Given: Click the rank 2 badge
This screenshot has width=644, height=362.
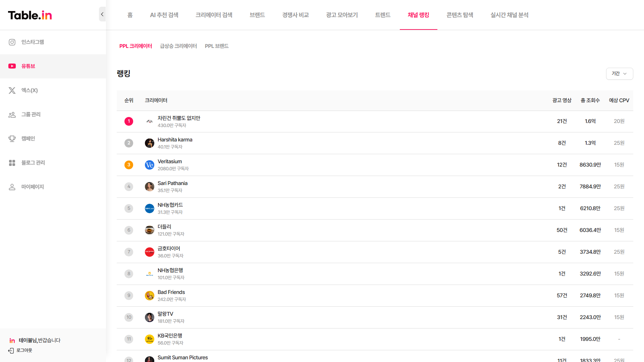Looking at the screenshot, I should click(x=129, y=143).
